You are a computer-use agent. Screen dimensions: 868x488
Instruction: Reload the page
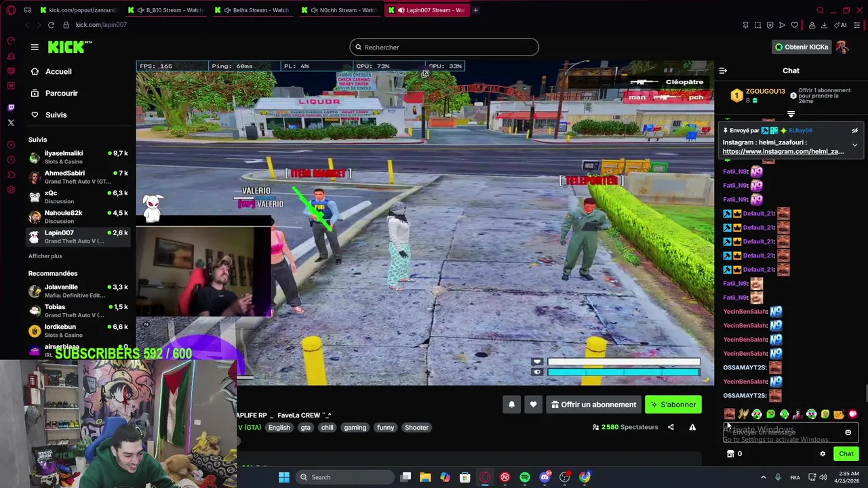pyautogui.click(x=52, y=25)
